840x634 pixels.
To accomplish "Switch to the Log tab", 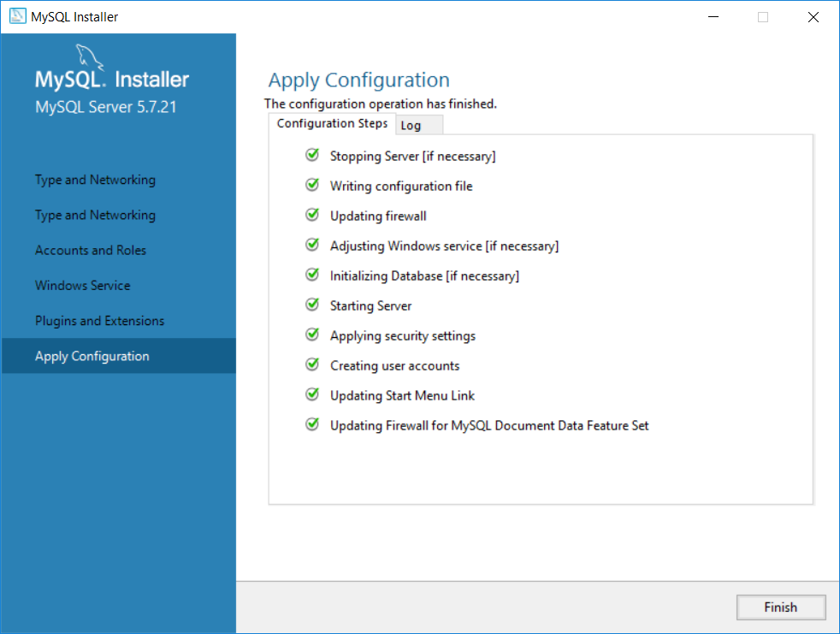I will pos(411,125).
